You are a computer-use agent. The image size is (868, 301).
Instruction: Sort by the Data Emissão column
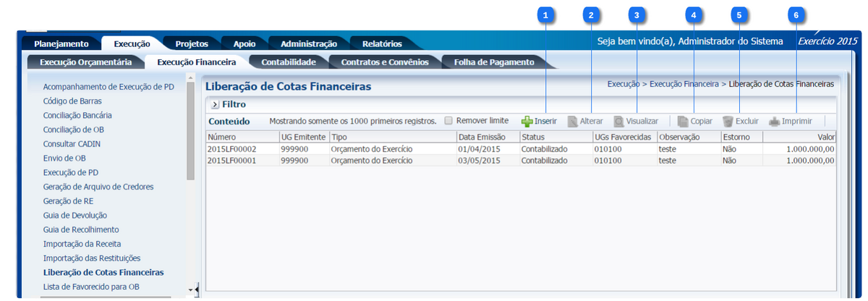[487, 137]
